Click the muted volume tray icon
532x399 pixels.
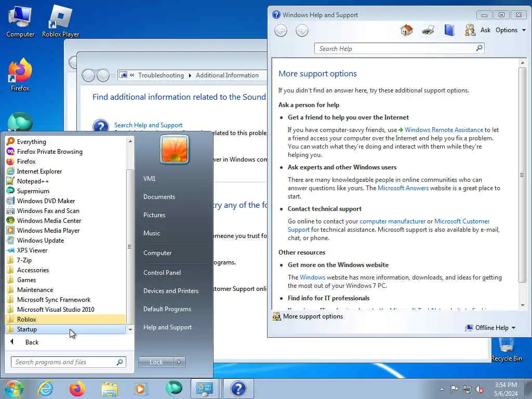pos(480,390)
